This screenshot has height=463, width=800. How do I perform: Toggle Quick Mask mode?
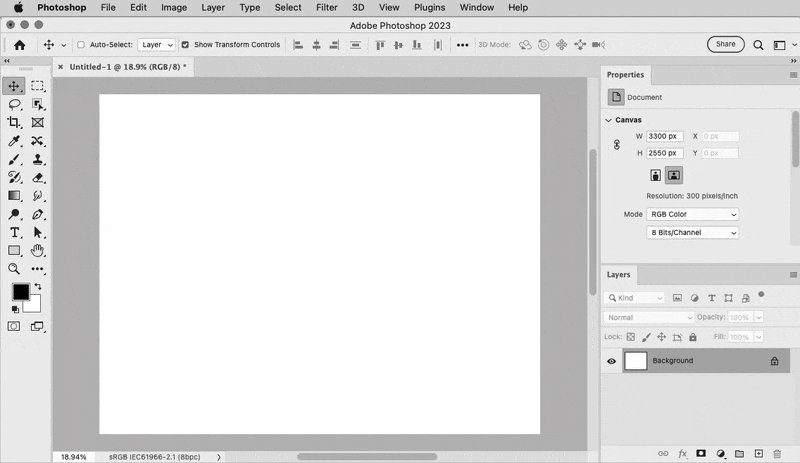pos(14,326)
